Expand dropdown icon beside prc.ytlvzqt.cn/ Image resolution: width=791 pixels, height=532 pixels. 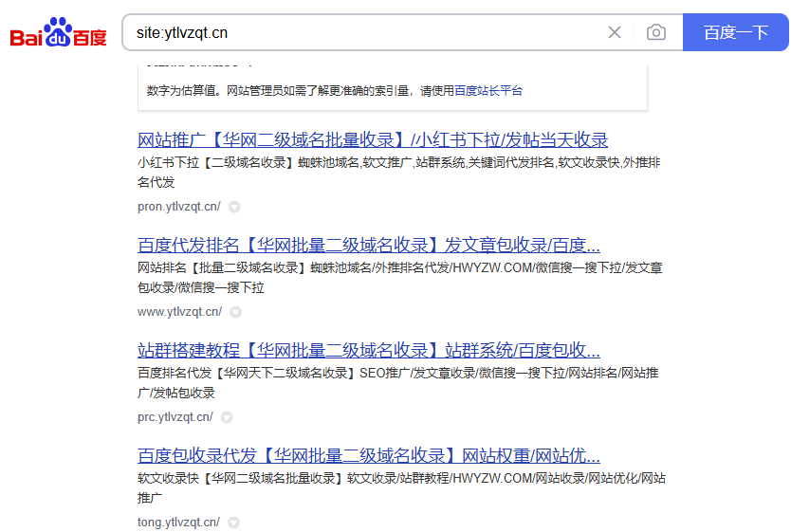pyautogui.click(x=227, y=417)
